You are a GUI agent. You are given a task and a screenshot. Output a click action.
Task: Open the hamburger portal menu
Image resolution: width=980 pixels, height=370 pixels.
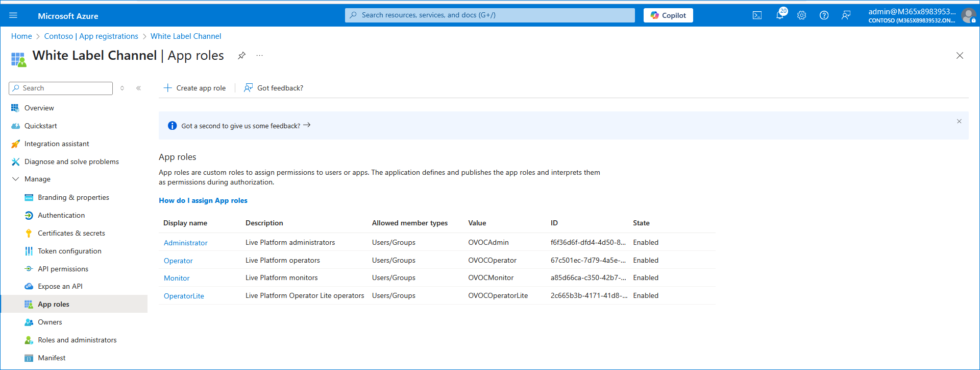(13, 15)
